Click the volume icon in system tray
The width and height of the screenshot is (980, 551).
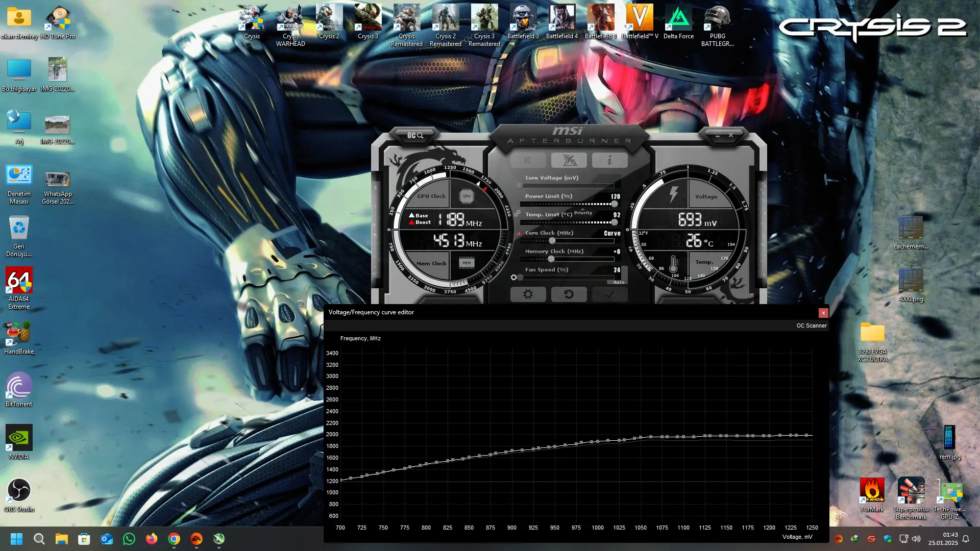click(x=916, y=539)
